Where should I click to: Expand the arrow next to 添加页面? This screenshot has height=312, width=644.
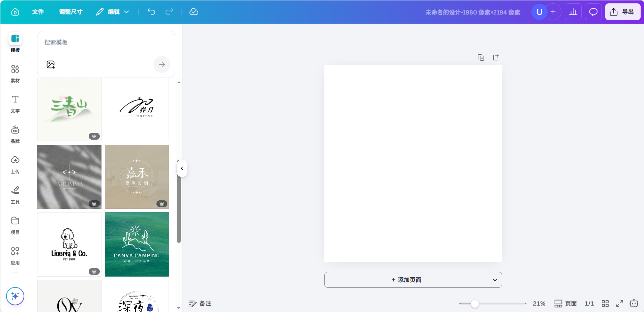click(x=495, y=280)
